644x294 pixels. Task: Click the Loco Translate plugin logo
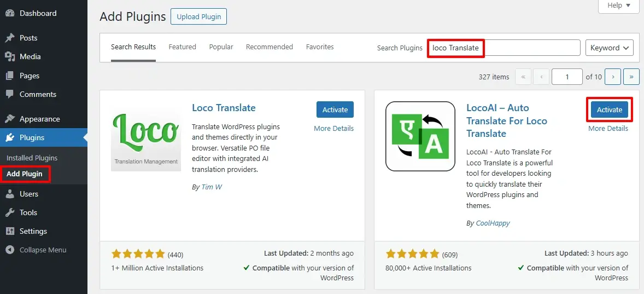pyautogui.click(x=146, y=136)
